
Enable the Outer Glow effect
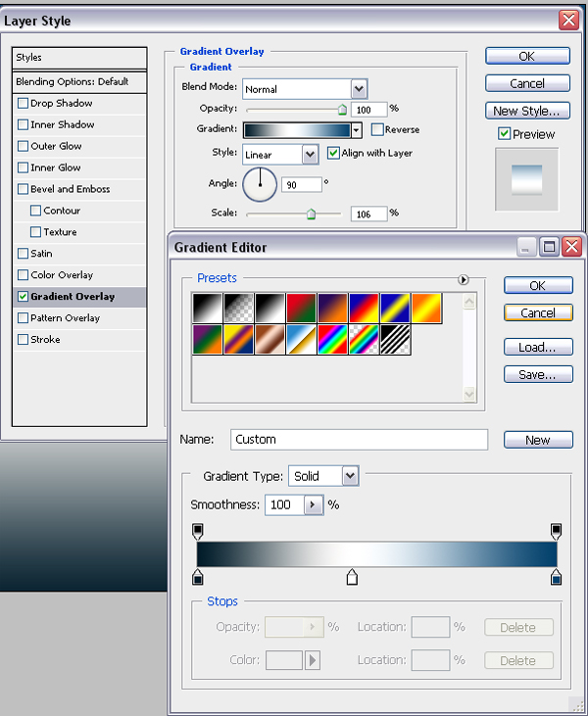[x=23, y=146]
